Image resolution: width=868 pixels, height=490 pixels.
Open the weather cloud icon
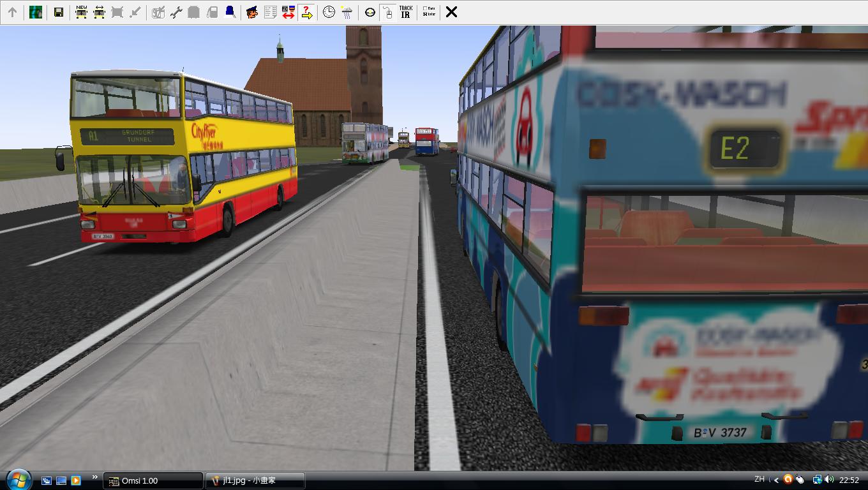[x=347, y=12]
